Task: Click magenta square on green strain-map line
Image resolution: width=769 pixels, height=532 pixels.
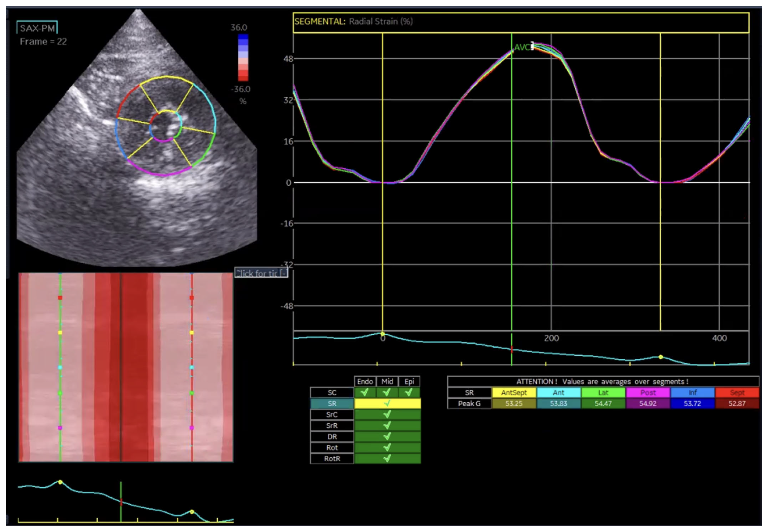Action: pyautogui.click(x=60, y=428)
